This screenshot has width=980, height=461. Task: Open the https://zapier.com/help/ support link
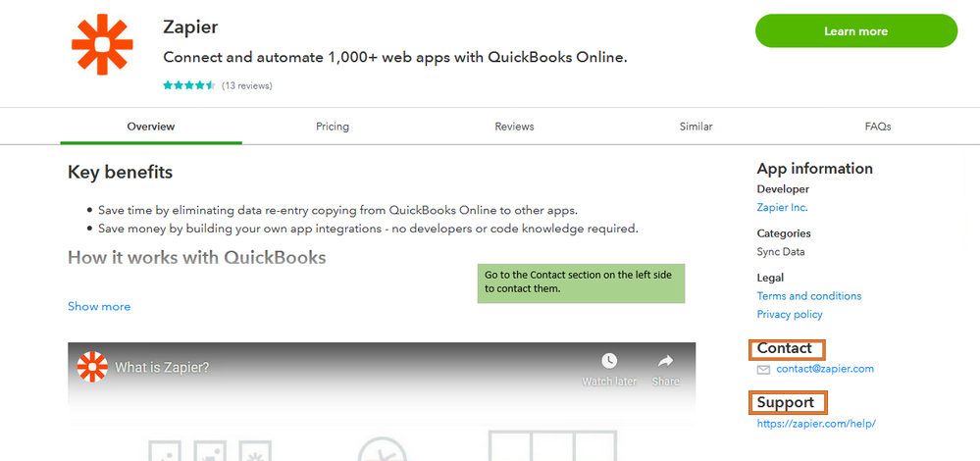coord(816,423)
